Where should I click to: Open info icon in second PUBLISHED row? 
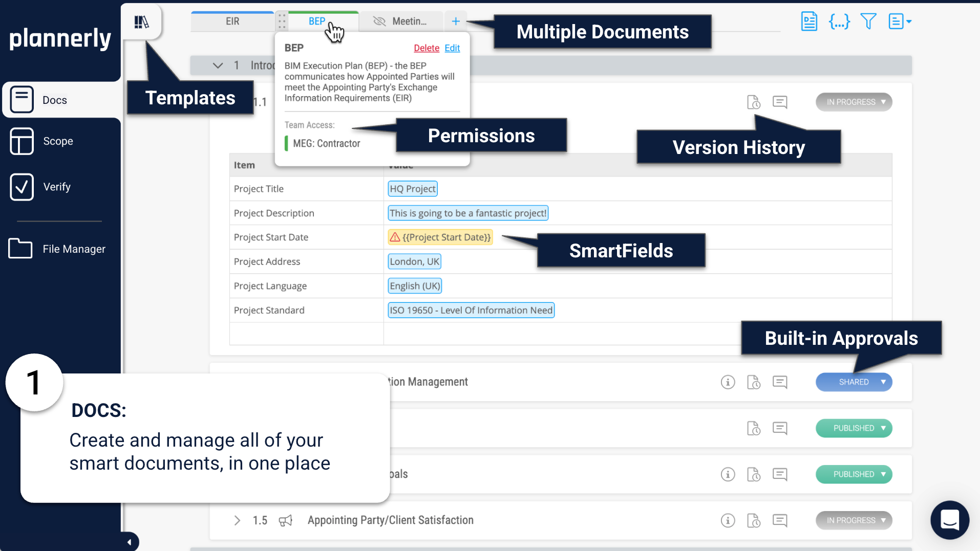[x=728, y=474]
